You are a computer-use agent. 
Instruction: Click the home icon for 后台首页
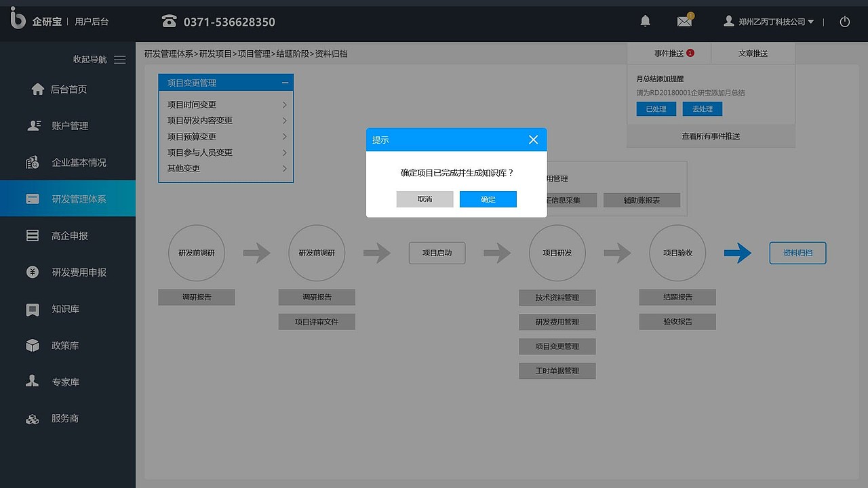[x=38, y=89]
